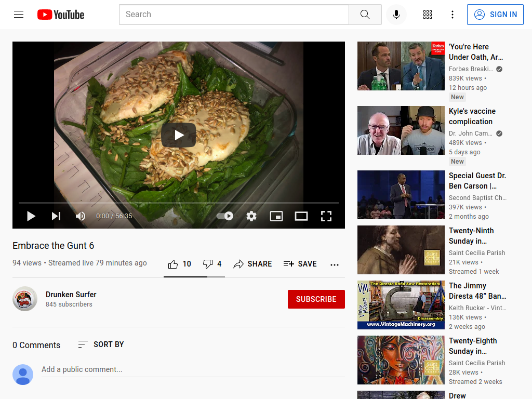
Task: Visit Forbes Breaking News channel name
Action: [471, 69]
